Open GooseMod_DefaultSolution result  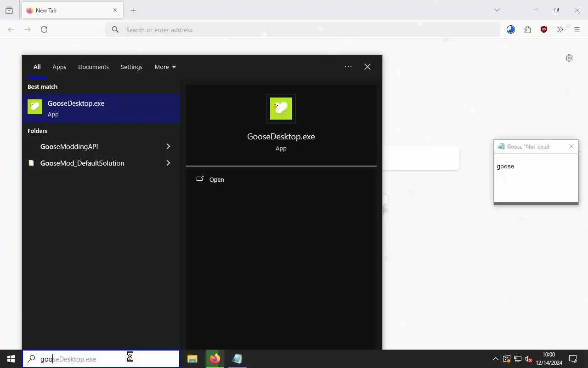tap(95, 163)
